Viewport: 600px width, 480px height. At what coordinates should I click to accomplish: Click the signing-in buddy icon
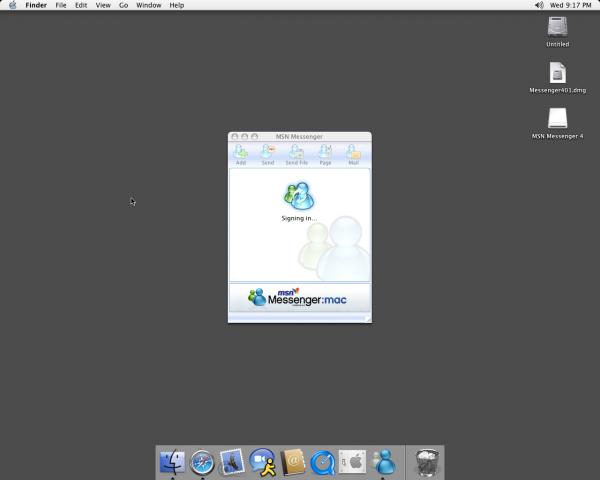pos(299,196)
